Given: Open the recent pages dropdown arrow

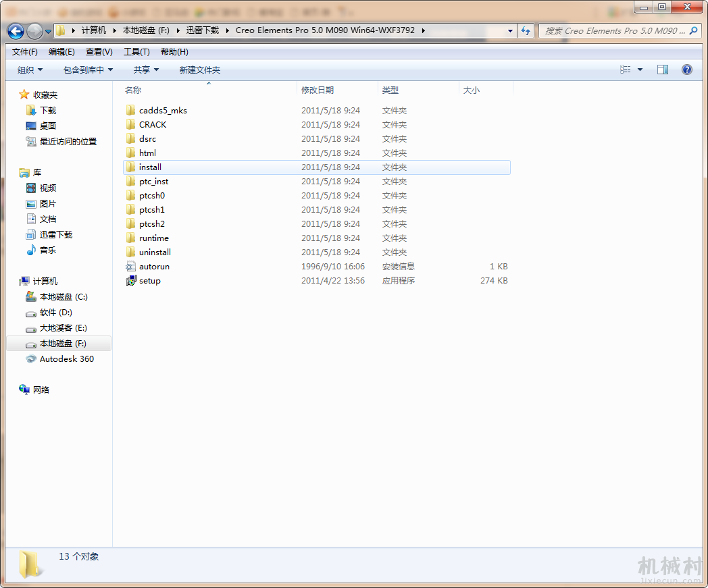Looking at the screenshot, I should click(x=48, y=32).
